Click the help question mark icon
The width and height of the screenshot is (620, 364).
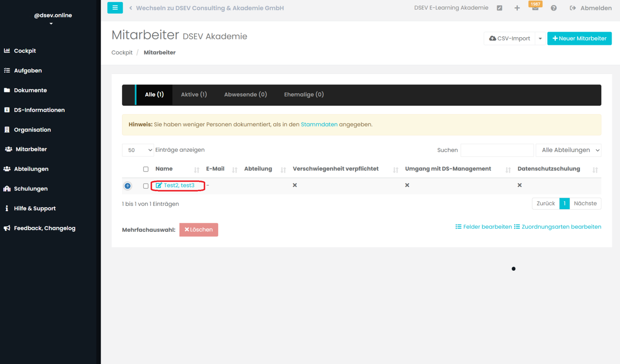pyautogui.click(x=554, y=8)
